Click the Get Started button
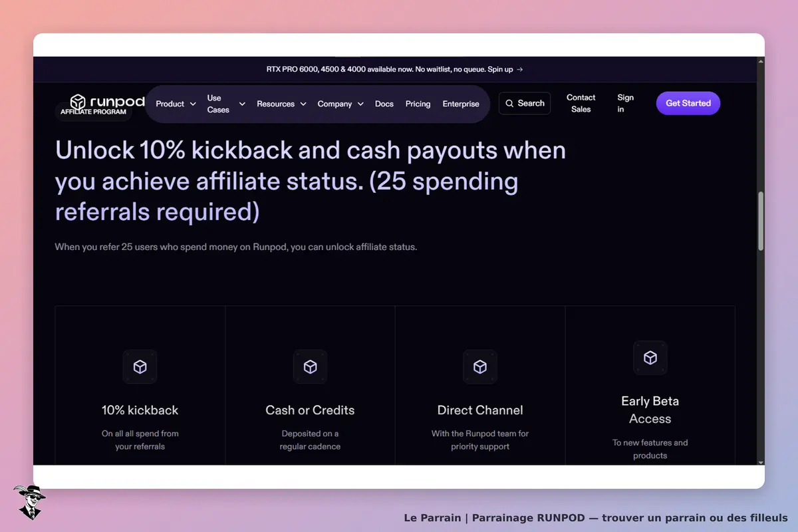The image size is (798, 532). pos(688,103)
